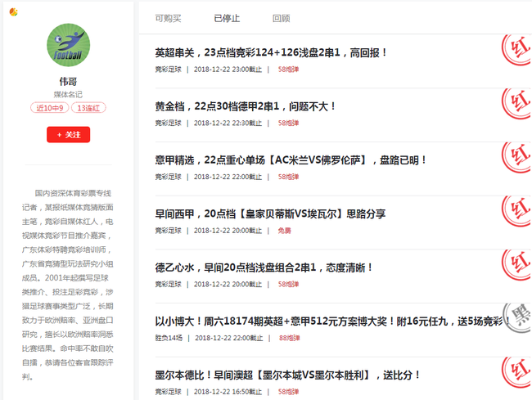Click 黑 stamp on 以小博大 row
This screenshot has width=532, height=400.
[x=516, y=318]
